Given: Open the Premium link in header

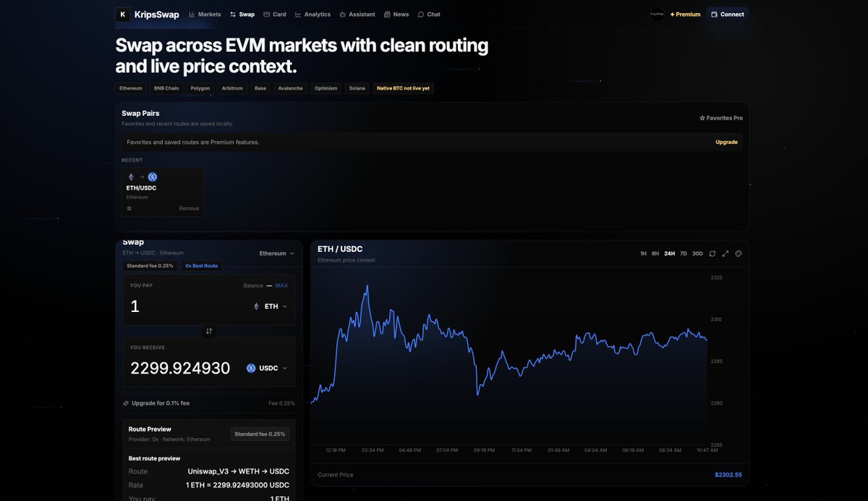Looking at the screenshot, I should click(685, 14).
